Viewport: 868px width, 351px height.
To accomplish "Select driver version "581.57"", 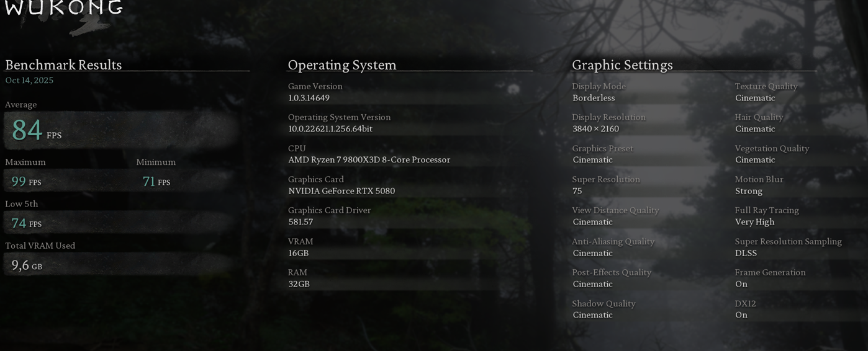I will click(x=301, y=222).
